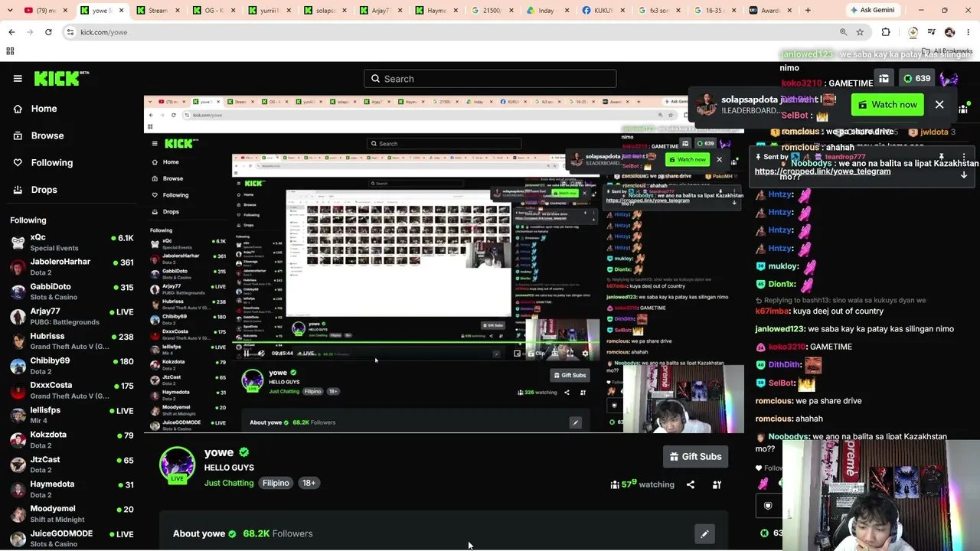The height and width of the screenshot is (551, 980).
Task: Open JuiceGODMODE channel in sidebar
Action: (x=72, y=538)
